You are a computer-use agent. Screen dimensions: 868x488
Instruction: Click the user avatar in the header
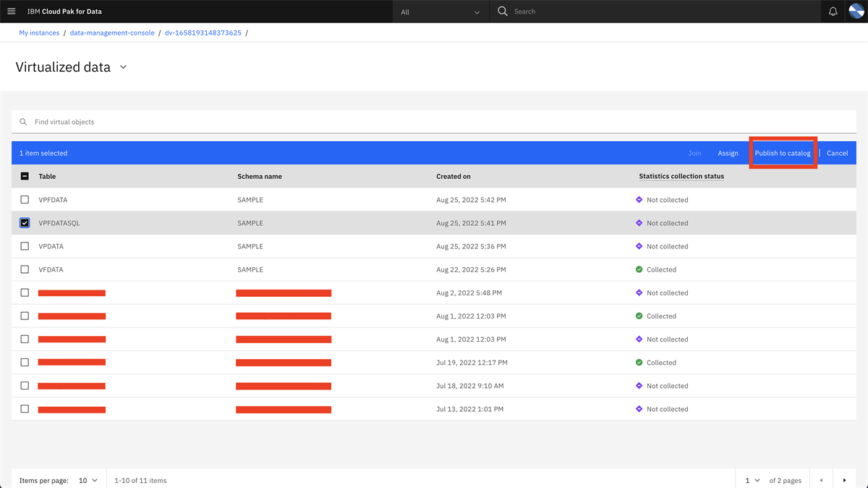(856, 11)
